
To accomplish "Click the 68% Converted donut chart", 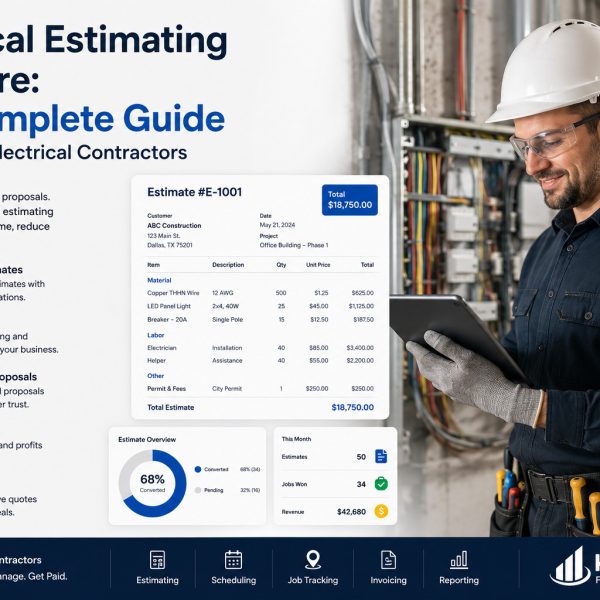I will [152, 483].
